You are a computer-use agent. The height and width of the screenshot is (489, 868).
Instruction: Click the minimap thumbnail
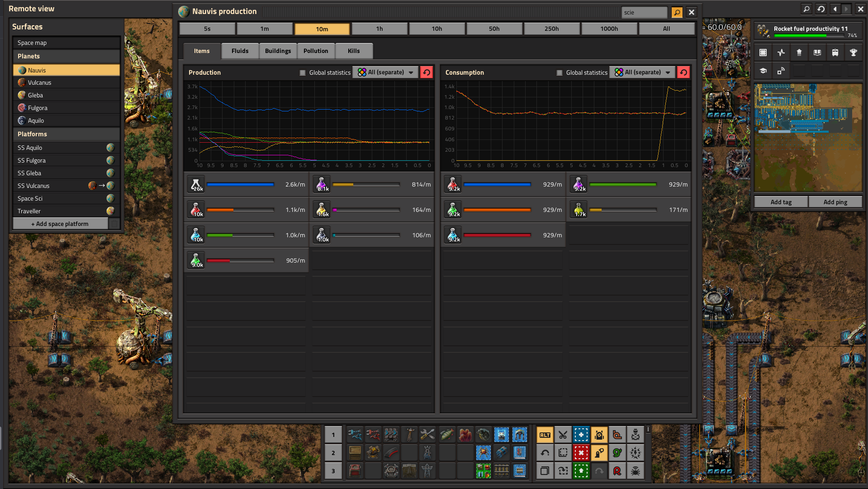click(x=808, y=137)
